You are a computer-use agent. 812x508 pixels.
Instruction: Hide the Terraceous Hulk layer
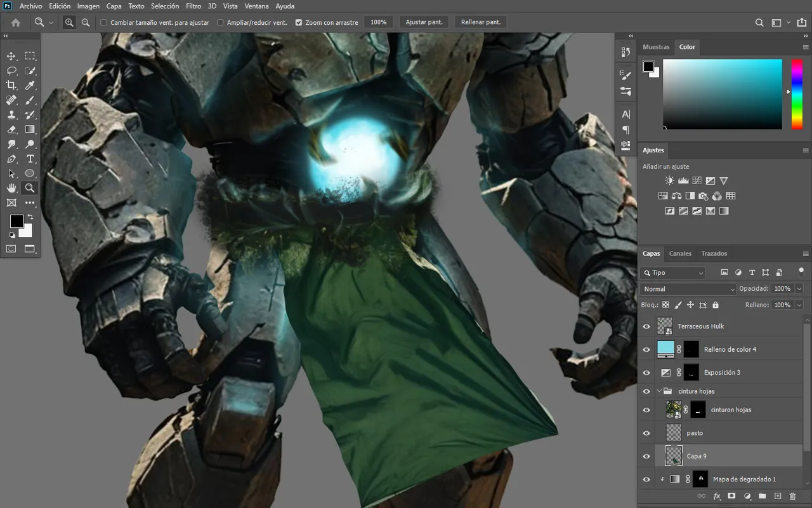[x=646, y=326]
